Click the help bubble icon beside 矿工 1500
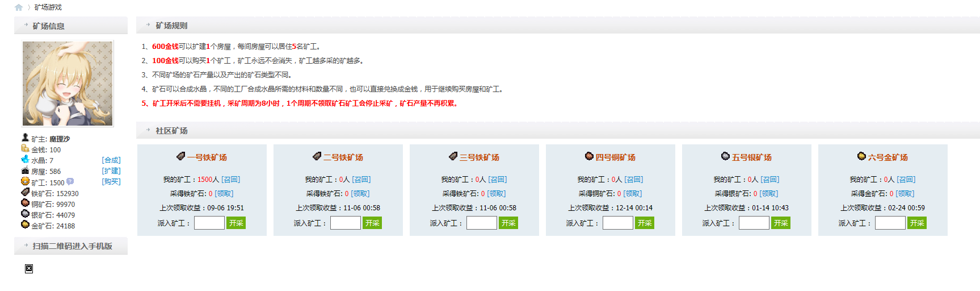980x291 pixels. [70, 182]
